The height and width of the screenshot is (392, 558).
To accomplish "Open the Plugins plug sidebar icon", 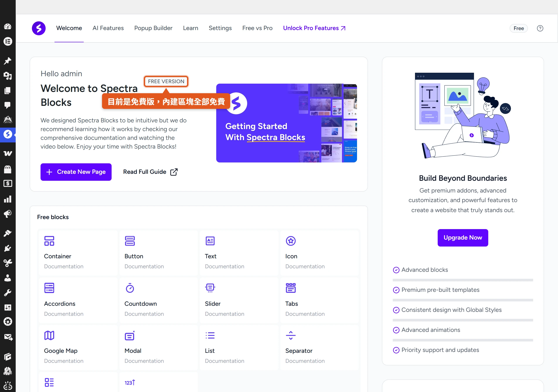I will tap(8, 248).
